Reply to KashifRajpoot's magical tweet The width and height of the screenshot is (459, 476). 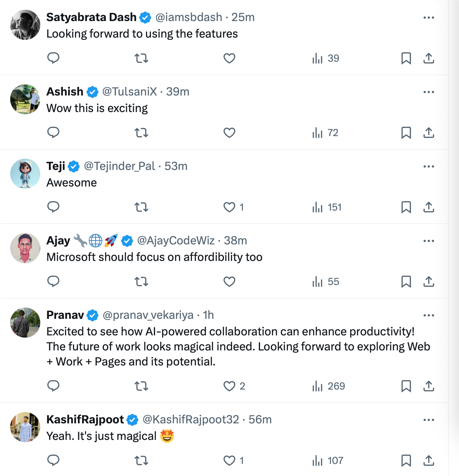tap(53, 460)
